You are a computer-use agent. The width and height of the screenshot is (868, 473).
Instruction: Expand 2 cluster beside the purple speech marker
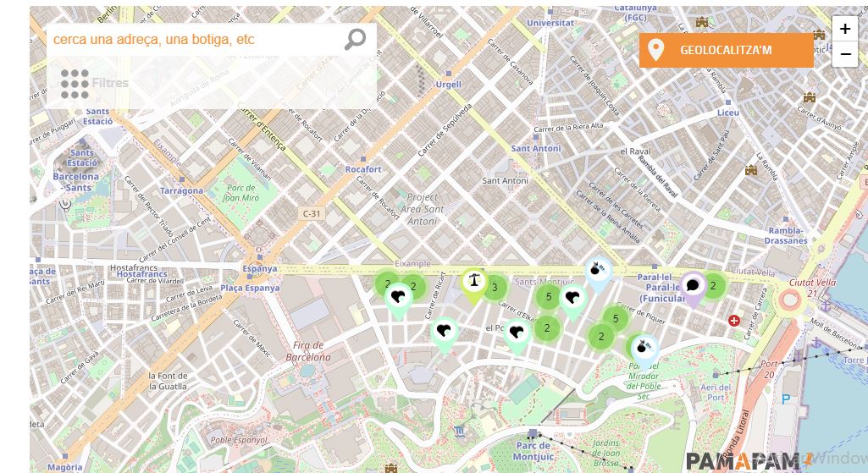tap(714, 286)
